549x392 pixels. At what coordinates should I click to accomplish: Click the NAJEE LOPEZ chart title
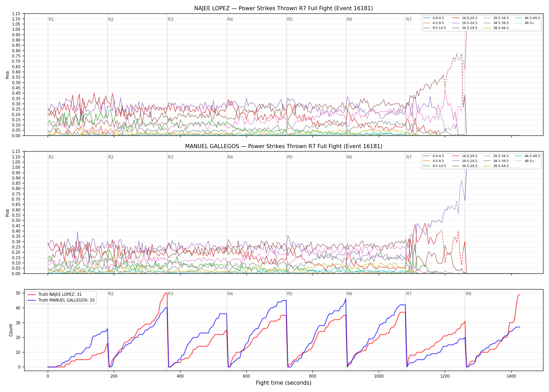click(x=283, y=8)
